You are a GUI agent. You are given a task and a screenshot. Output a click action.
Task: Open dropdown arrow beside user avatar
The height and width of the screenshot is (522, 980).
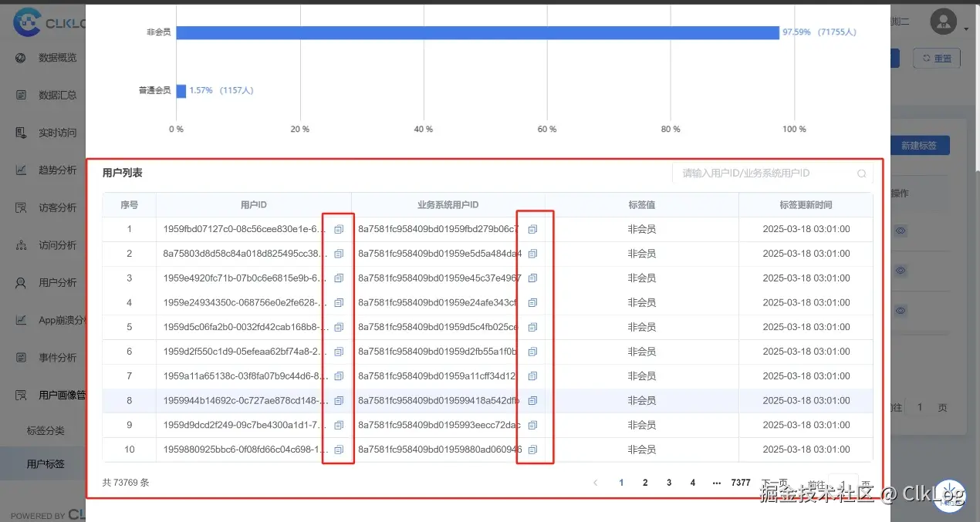966,29
